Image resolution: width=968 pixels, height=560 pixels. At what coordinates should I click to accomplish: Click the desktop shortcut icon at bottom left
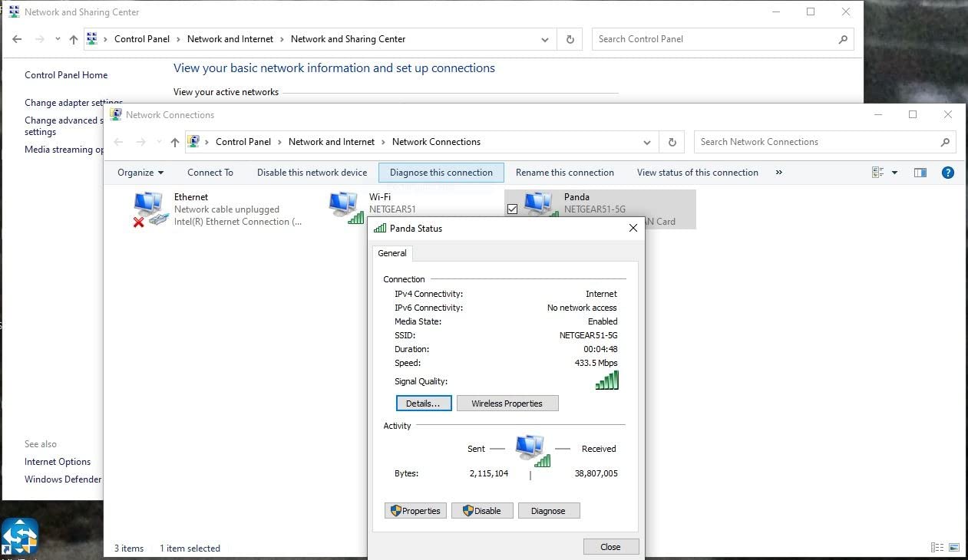point(19,535)
